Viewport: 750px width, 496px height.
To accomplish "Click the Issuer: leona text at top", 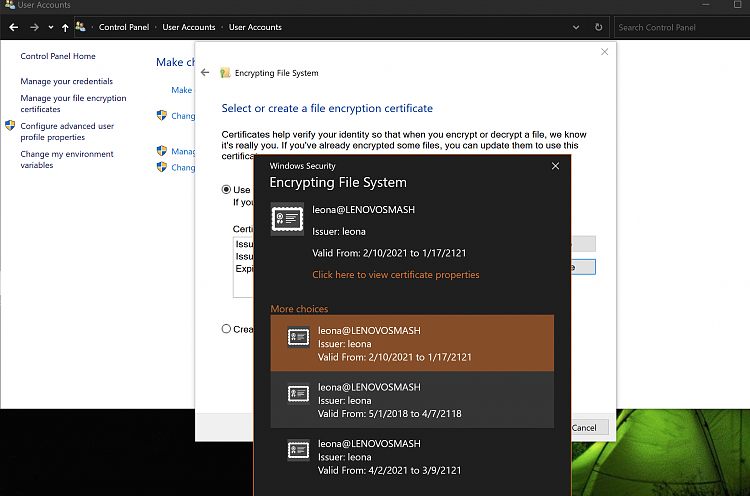I will click(339, 231).
